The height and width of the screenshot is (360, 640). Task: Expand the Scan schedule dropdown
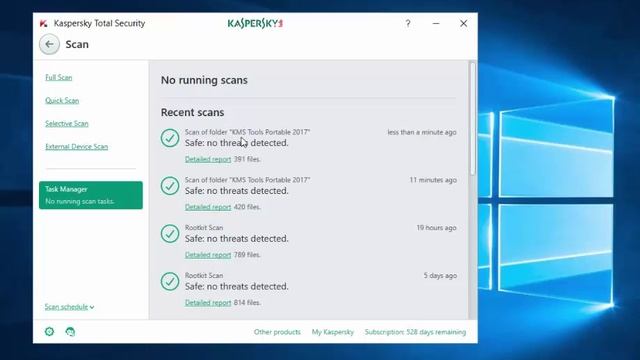point(69,307)
